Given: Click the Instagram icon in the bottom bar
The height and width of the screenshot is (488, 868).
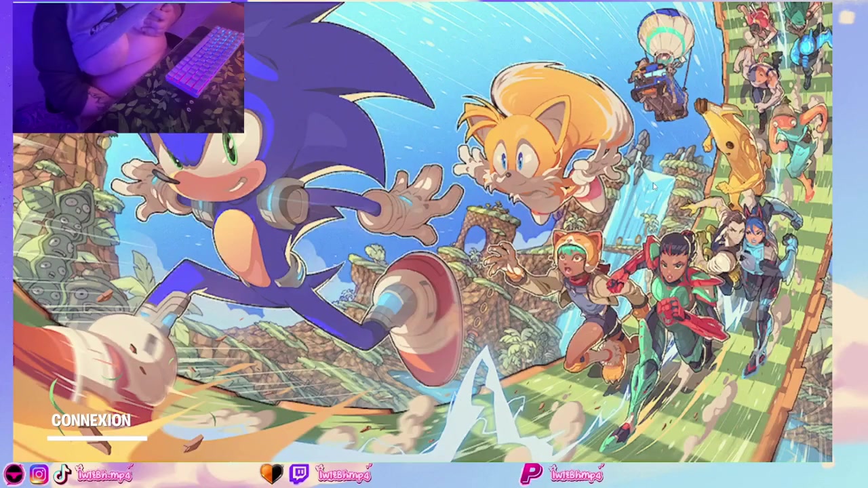Looking at the screenshot, I should click(39, 474).
